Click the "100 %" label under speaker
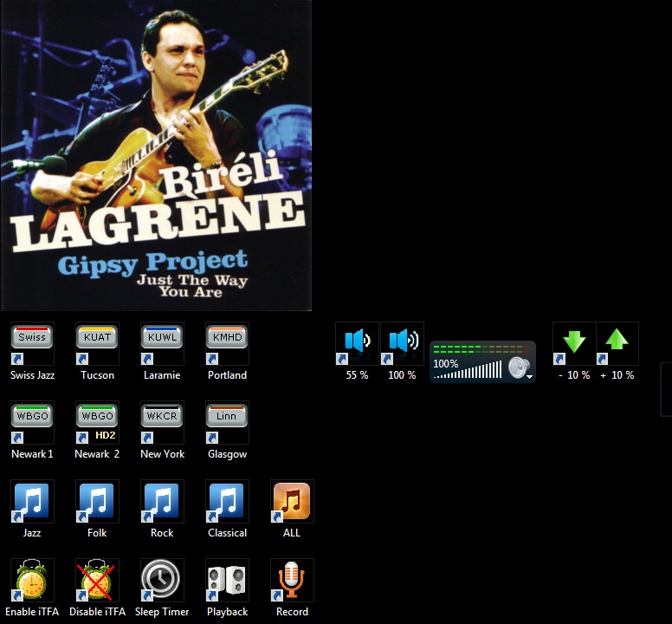This screenshot has width=672, height=624. [402, 375]
